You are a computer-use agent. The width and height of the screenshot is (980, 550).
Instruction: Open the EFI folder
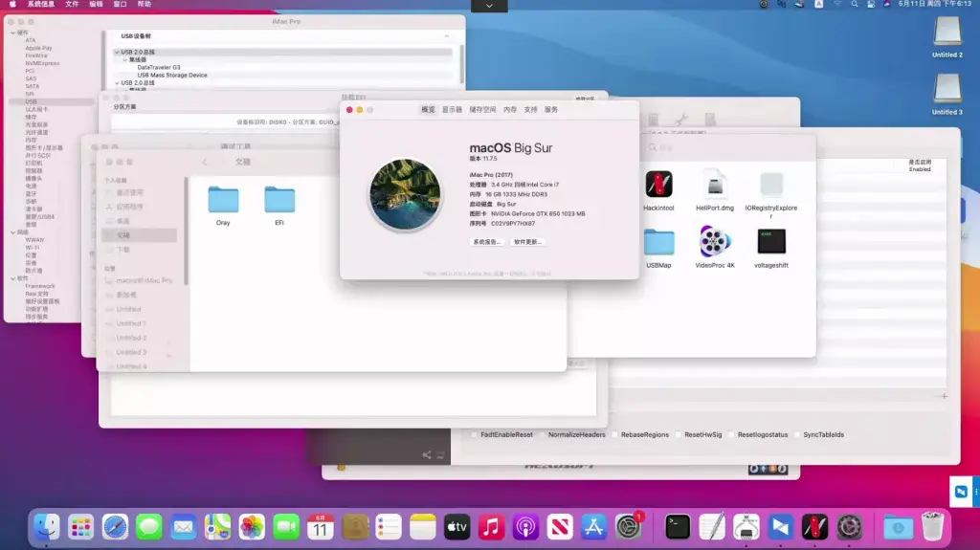(x=279, y=200)
